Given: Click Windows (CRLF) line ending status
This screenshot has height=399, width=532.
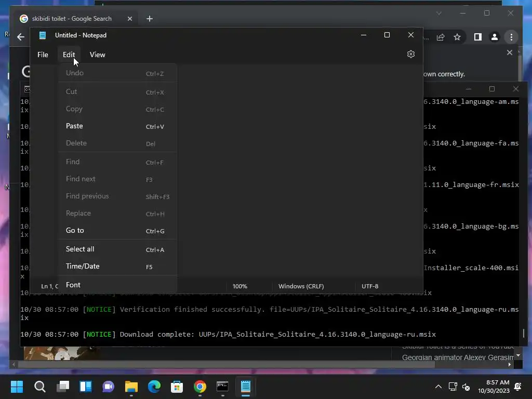Looking at the screenshot, I should coord(301,286).
